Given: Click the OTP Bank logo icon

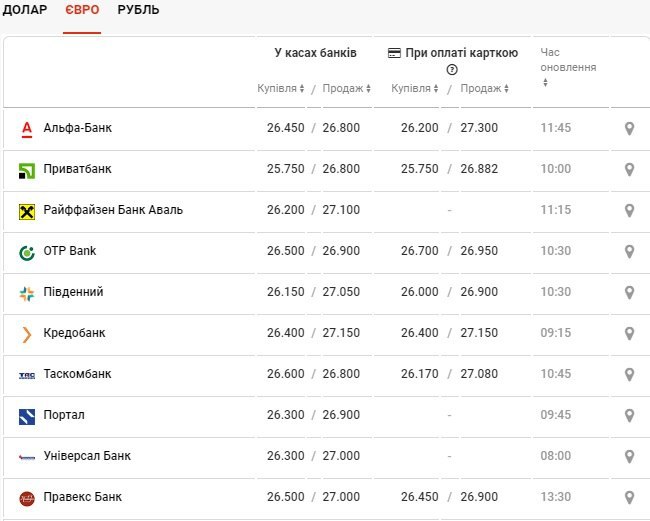Looking at the screenshot, I should point(27,252).
